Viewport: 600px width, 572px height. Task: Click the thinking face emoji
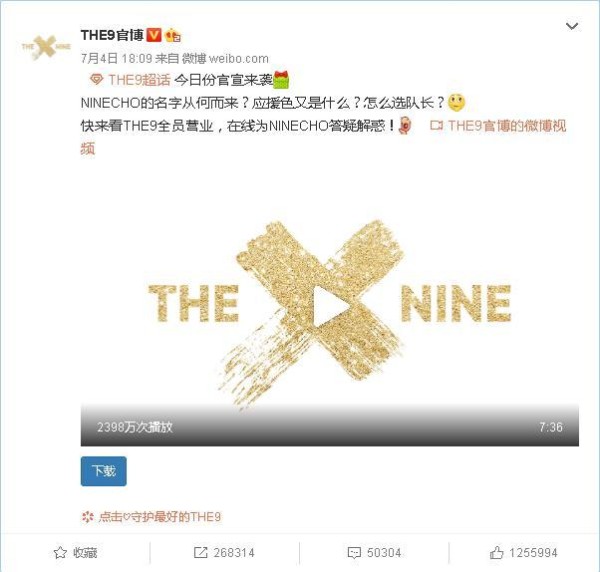[x=456, y=103]
